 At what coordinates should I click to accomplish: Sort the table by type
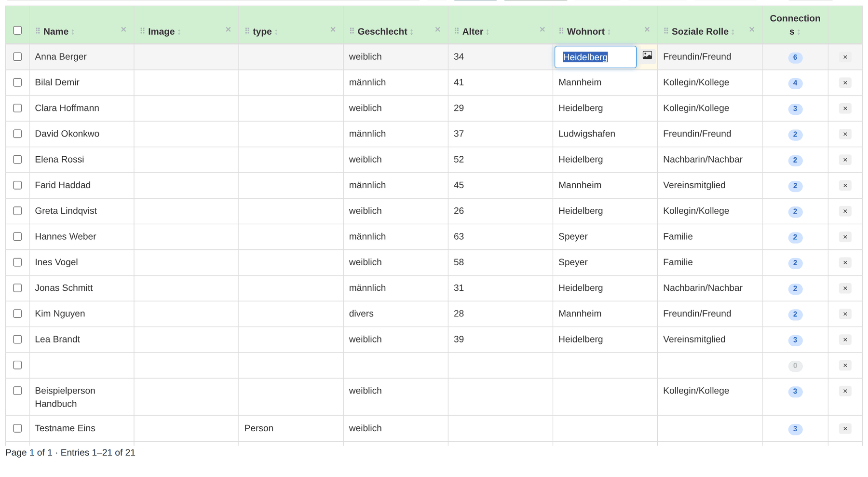click(276, 32)
